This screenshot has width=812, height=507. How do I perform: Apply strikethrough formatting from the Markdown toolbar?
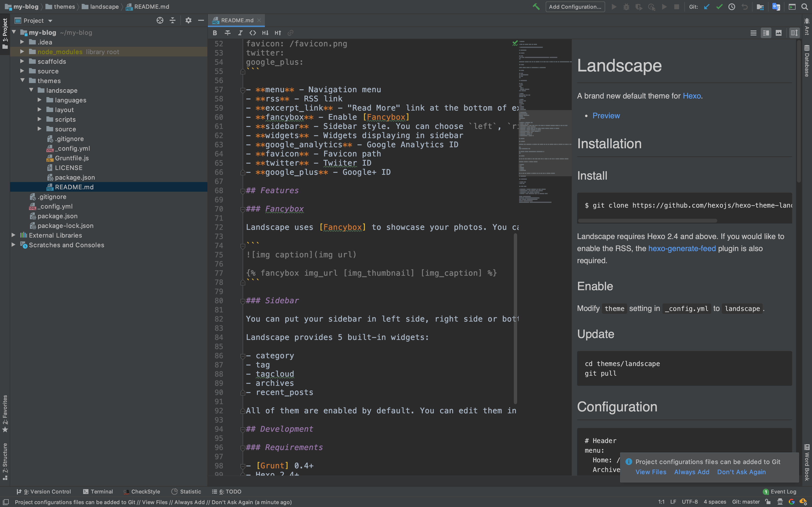pos(228,33)
